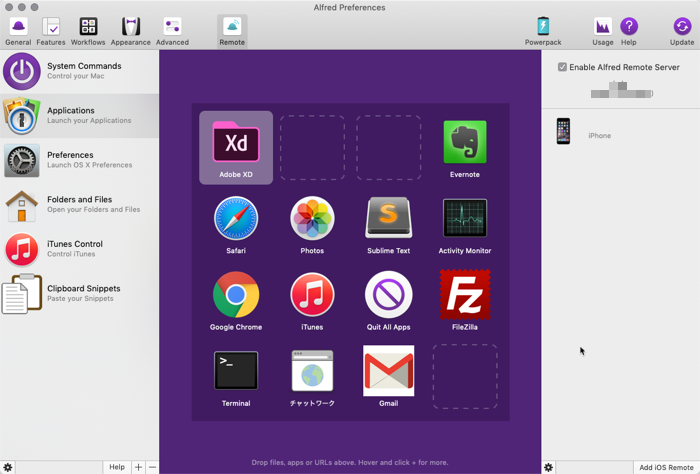Select the Sublime Text app tile
Viewport: 700px width, 474px height.
click(388, 224)
